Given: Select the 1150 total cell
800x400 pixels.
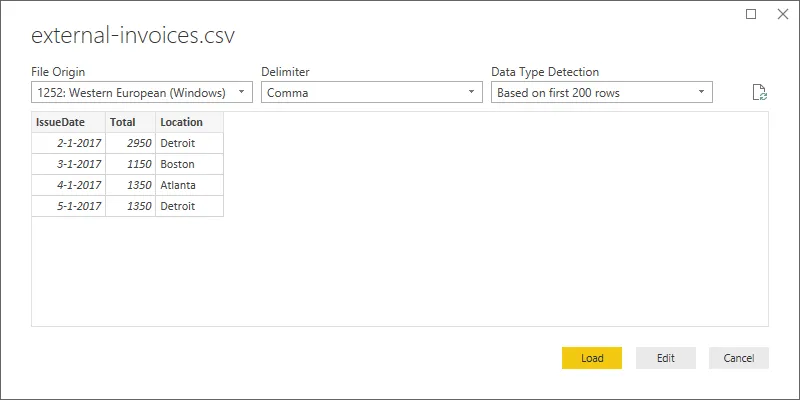Looking at the screenshot, I should (x=130, y=164).
